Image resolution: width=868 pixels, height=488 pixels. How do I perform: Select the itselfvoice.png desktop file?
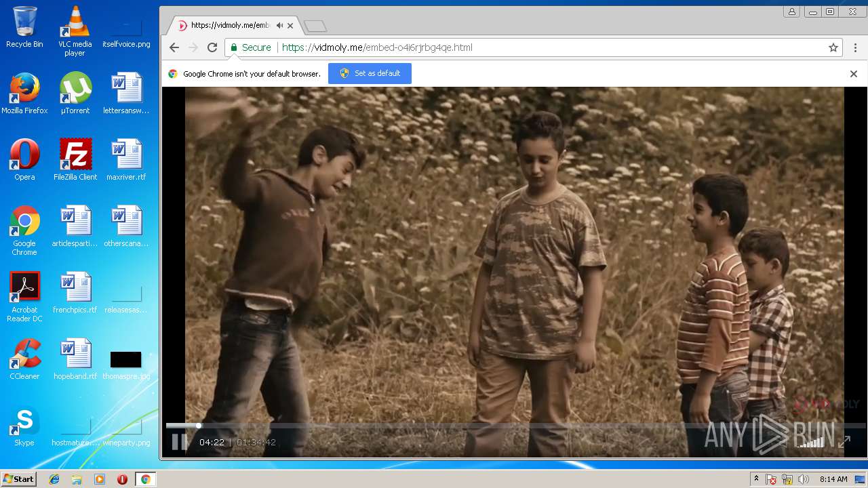pyautogui.click(x=126, y=30)
